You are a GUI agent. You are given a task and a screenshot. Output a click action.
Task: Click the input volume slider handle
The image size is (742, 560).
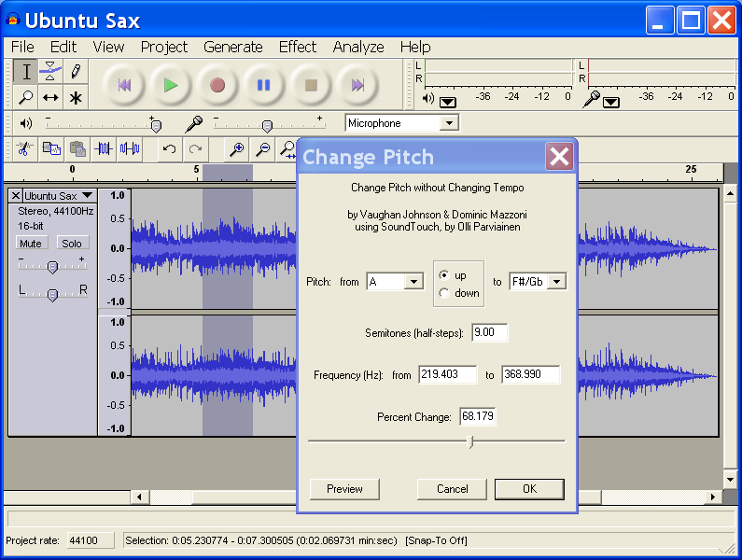267,125
